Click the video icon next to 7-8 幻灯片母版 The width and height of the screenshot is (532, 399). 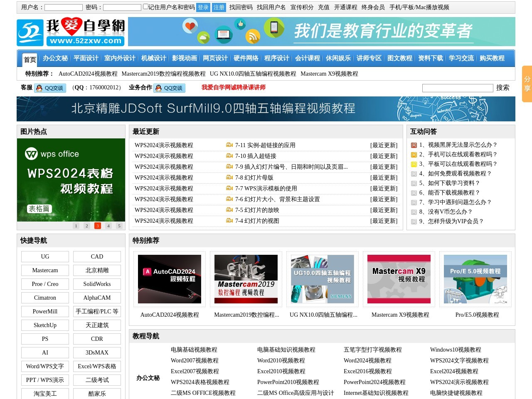(x=229, y=177)
